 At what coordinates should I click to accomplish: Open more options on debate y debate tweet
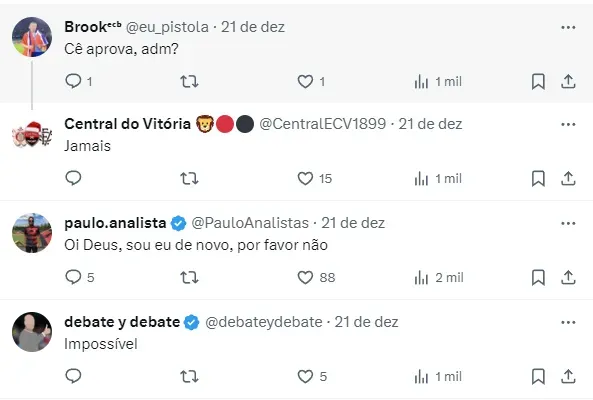[x=568, y=322]
